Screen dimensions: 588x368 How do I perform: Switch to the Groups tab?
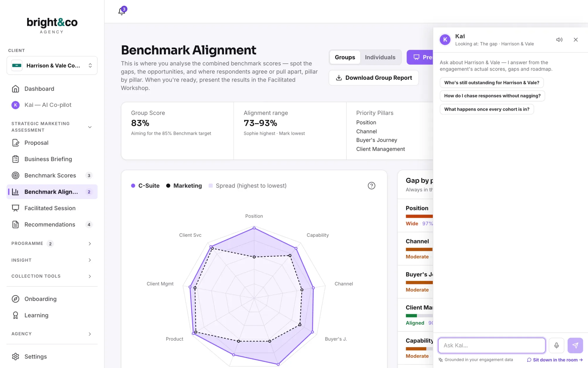tap(345, 57)
